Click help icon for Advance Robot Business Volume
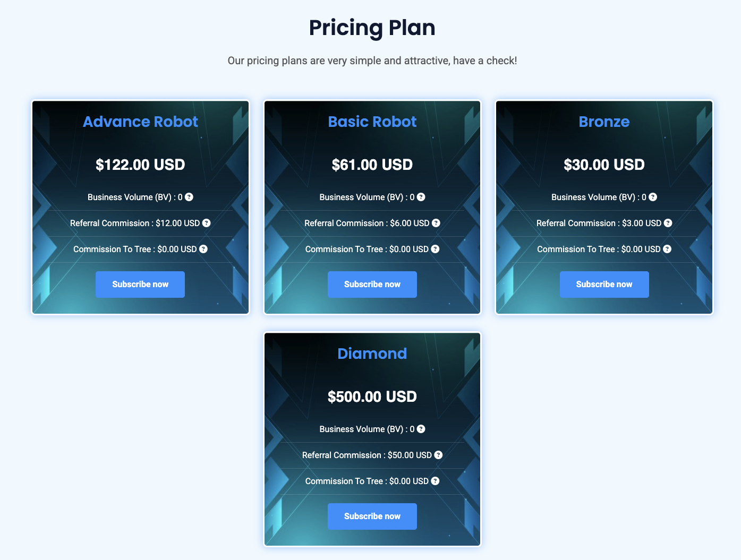The width and height of the screenshot is (741, 560). point(189,197)
